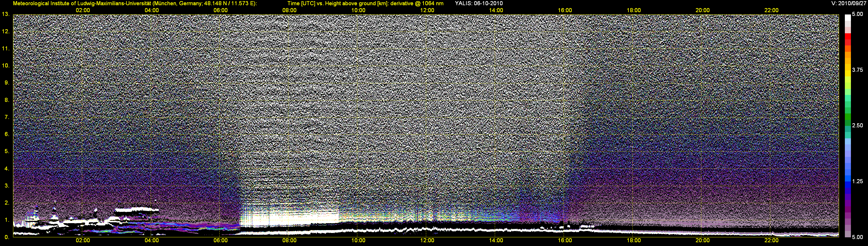
Task: Click the 6. height axis label
Action: tap(7, 134)
